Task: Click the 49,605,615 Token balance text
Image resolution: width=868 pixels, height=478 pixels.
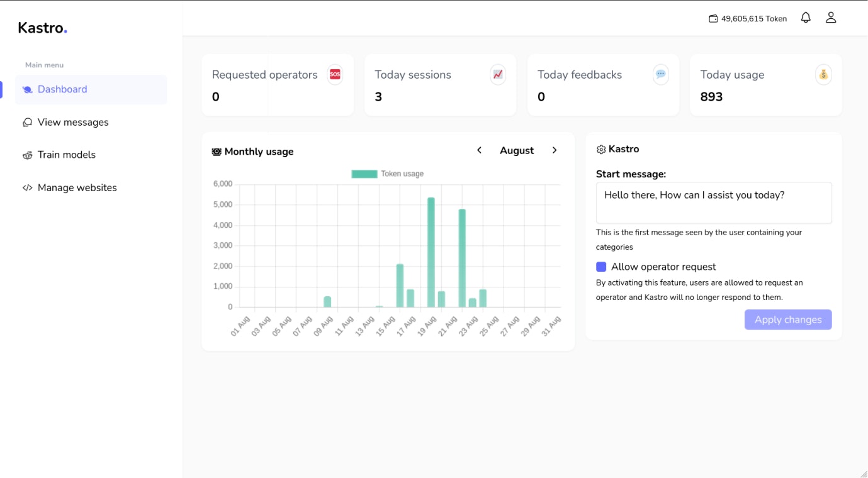Action: (x=754, y=19)
